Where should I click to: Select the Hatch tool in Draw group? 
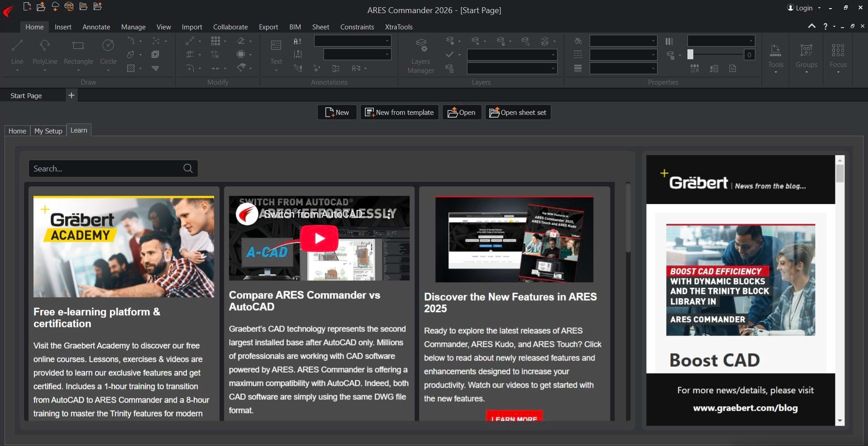(131, 68)
